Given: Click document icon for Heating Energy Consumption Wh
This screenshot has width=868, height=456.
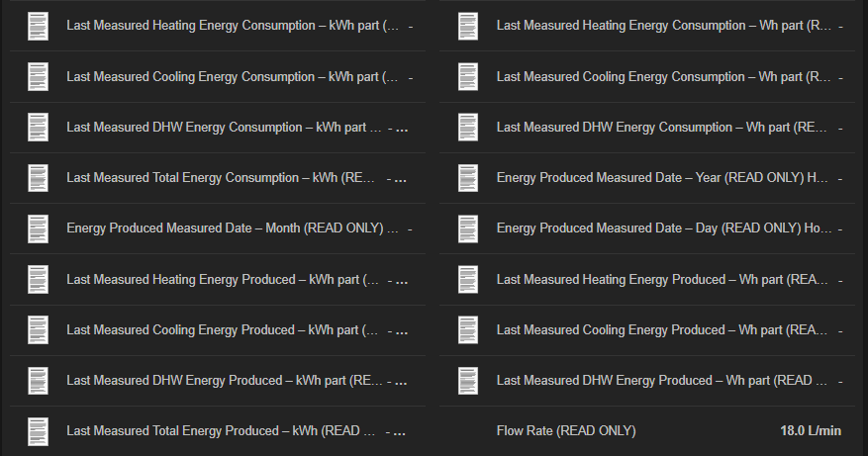Looking at the screenshot, I should (x=468, y=26).
